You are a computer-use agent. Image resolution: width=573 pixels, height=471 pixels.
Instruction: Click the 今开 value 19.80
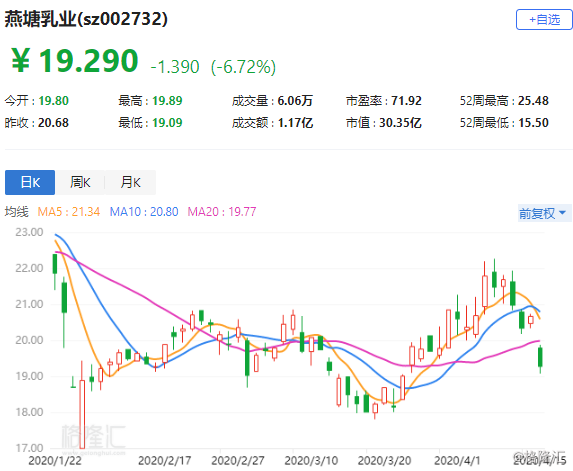54,100
